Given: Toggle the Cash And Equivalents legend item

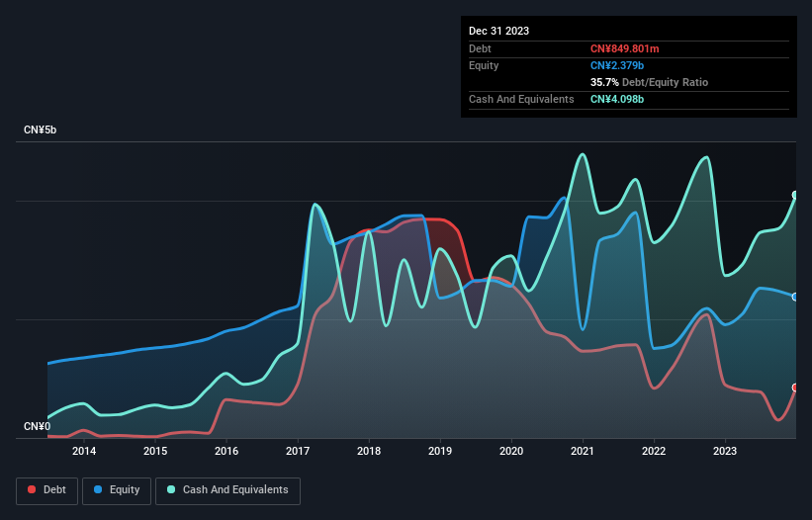Looking at the screenshot, I should (x=227, y=490).
